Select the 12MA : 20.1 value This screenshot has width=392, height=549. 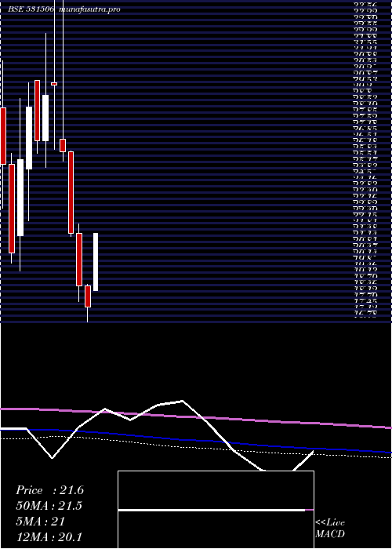click(49, 537)
